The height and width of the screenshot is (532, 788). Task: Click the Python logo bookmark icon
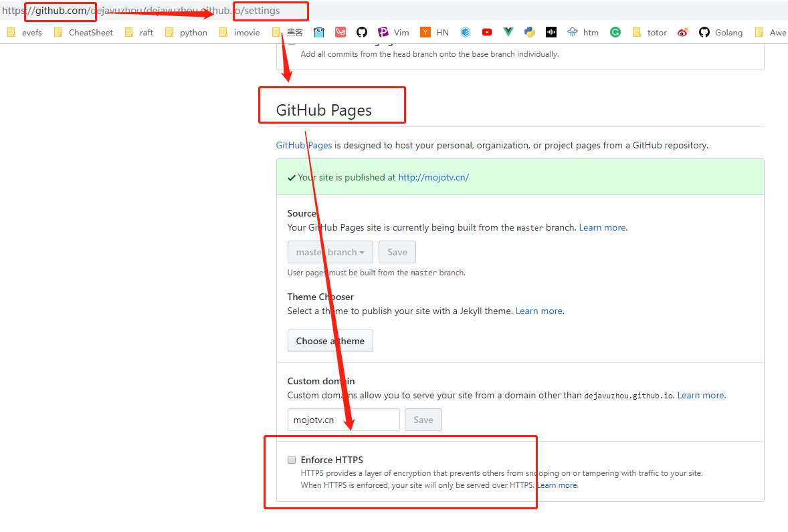pyautogui.click(x=530, y=33)
